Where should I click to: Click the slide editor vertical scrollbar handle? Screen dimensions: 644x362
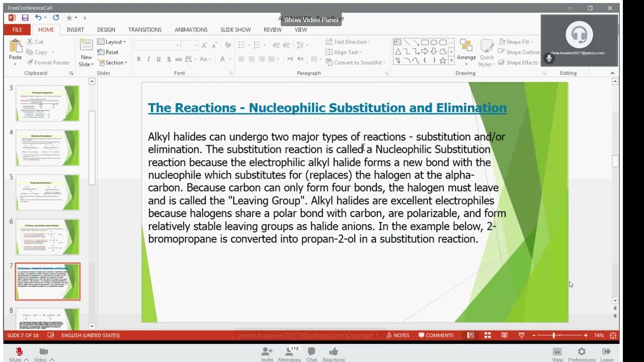point(615,161)
